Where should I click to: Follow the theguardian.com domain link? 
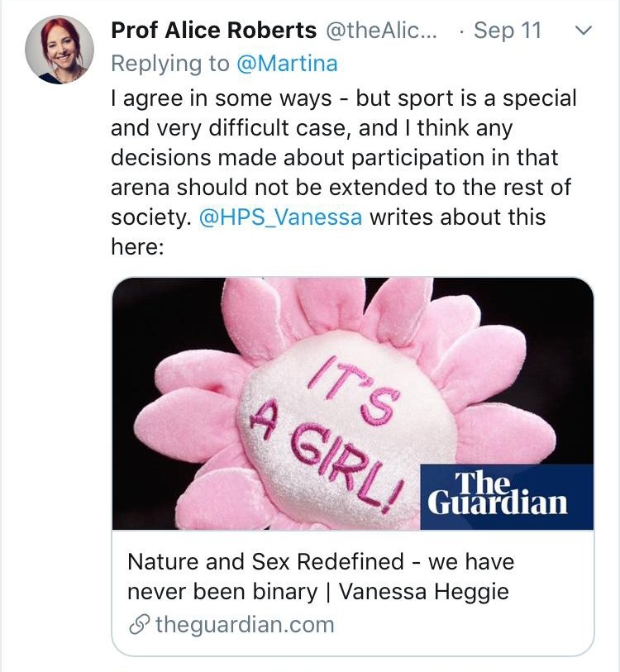(x=245, y=624)
